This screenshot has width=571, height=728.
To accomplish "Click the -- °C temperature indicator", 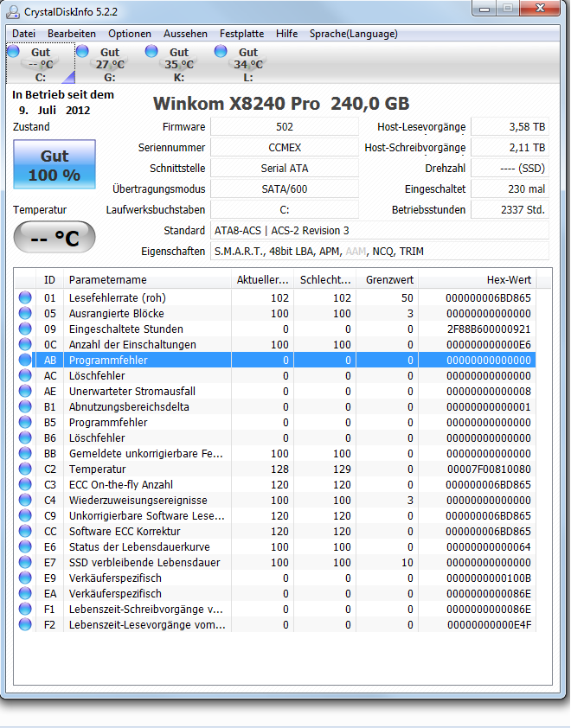I will [x=55, y=237].
